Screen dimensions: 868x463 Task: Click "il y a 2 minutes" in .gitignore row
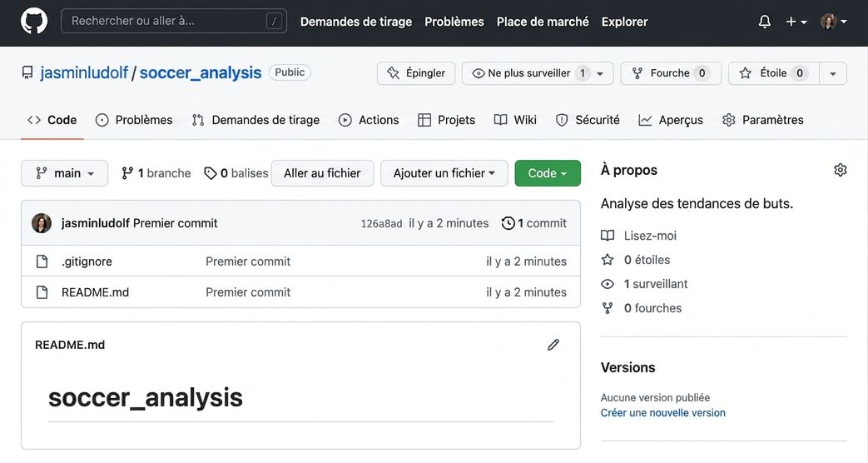coord(526,261)
